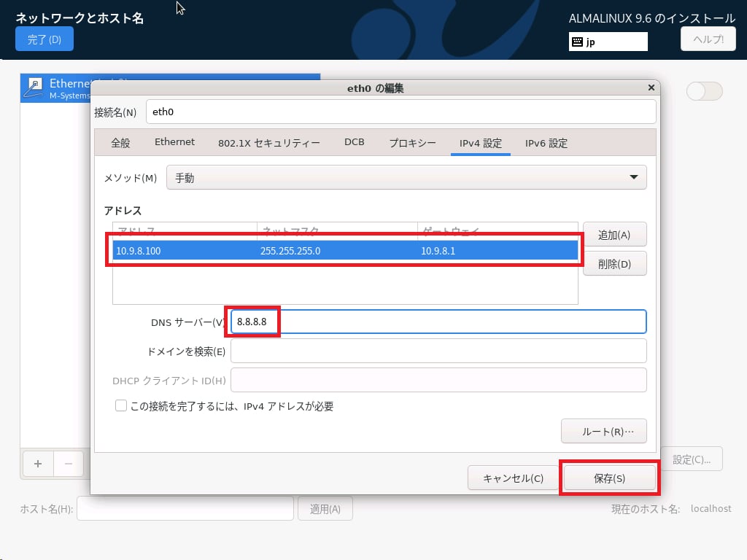Open the メソッド dropdown
The height and width of the screenshot is (560, 747).
click(406, 178)
